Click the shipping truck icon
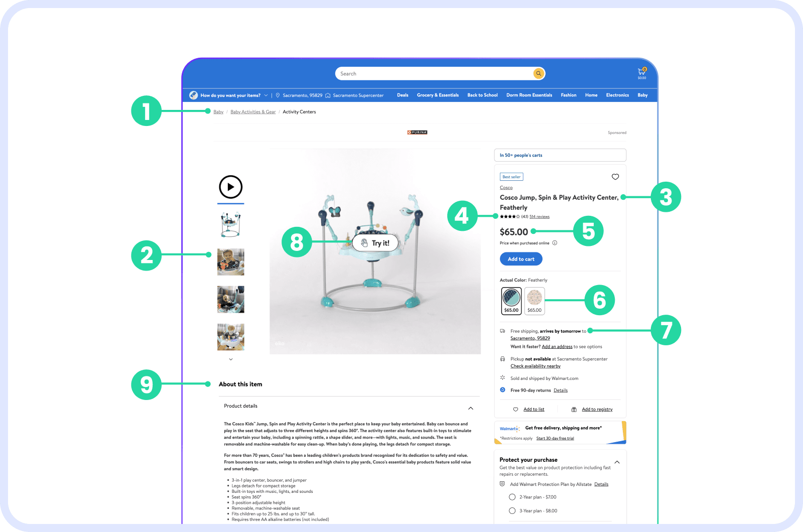The height and width of the screenshot is (532, 803). coord(502,331)
